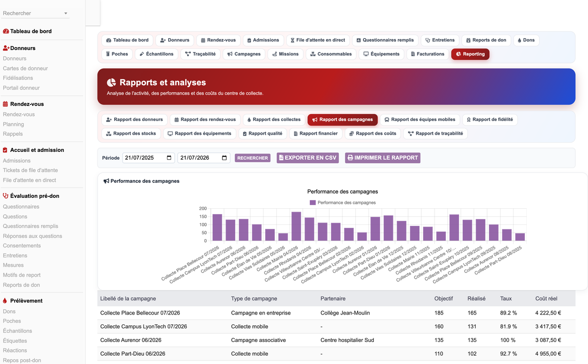Click the Accueil et admission clipboard icon
Viewport: 588px width, 364px height.
coord(5,150)
